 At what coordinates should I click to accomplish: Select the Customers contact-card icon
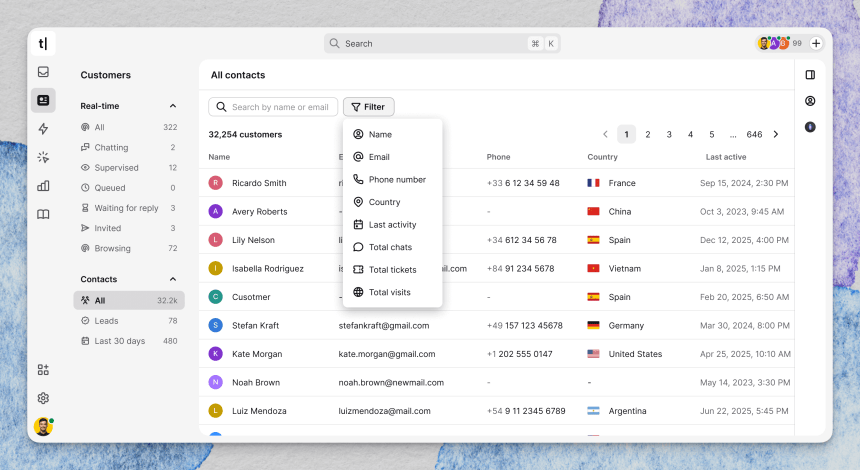[43, 100]
